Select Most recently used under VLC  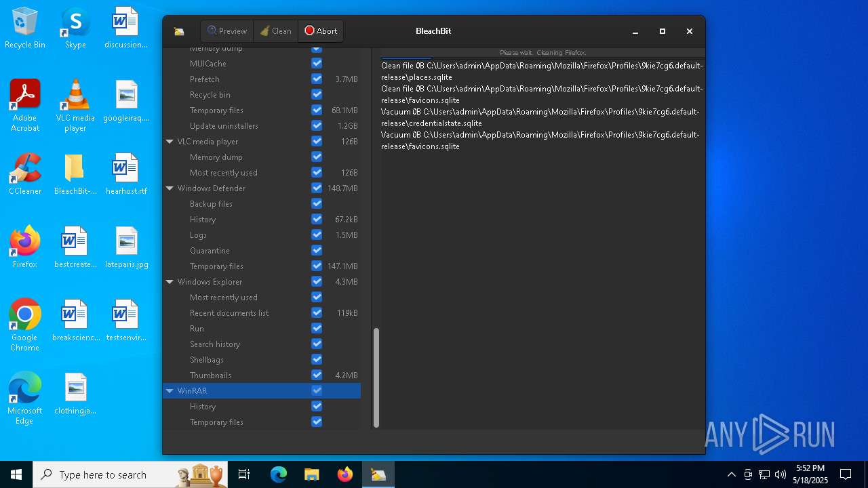[x=224, y=173]
